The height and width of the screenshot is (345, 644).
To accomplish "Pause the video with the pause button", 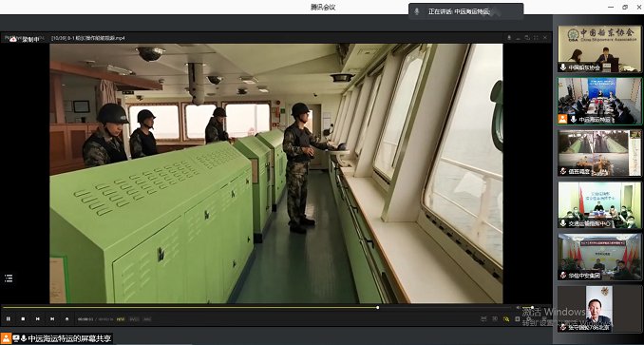I will tap(9, 318).
